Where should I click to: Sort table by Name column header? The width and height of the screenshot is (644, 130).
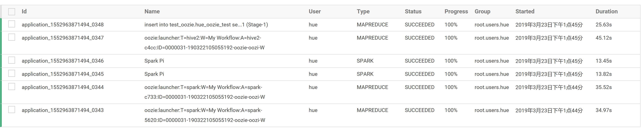(x=152, y=11)
